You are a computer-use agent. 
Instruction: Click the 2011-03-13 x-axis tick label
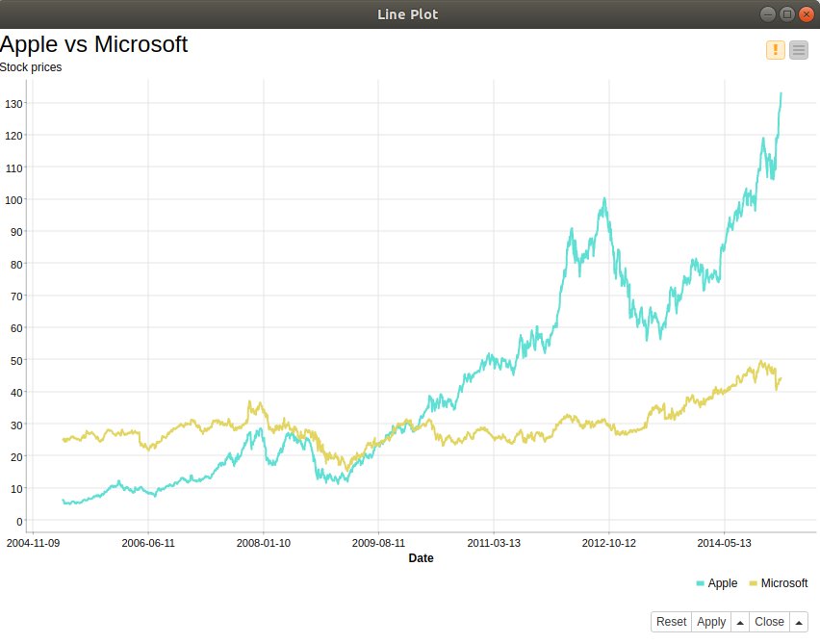coord(494,543)
